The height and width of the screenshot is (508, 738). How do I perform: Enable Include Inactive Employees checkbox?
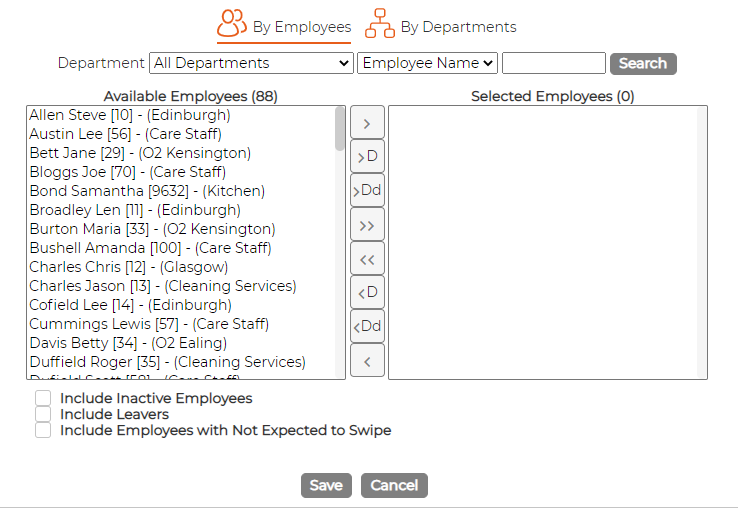click(x=43, y=398)
